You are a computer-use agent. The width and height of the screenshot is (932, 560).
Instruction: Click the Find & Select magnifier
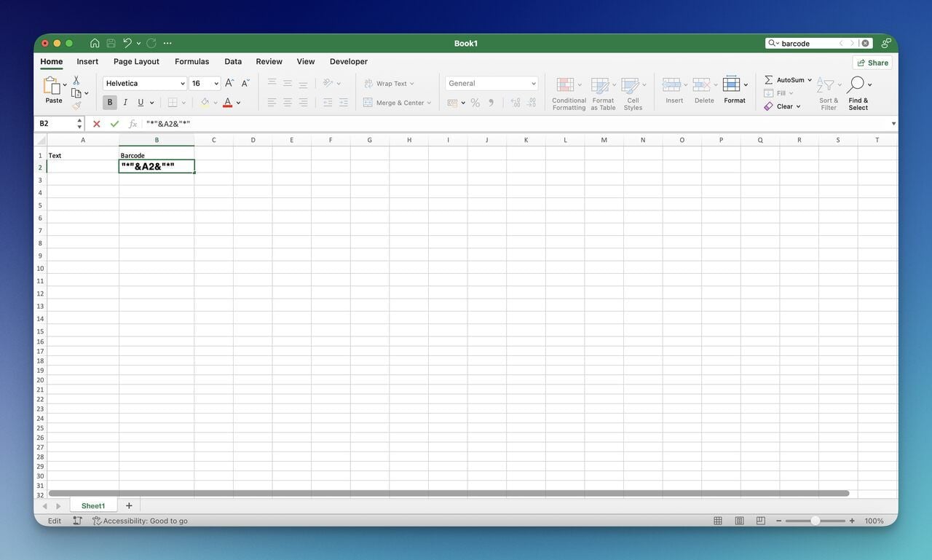856,84
